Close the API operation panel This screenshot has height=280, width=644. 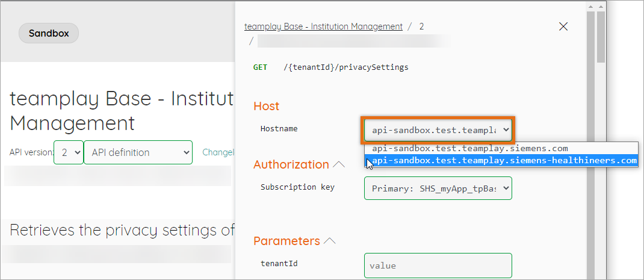(x=563, y=26)
